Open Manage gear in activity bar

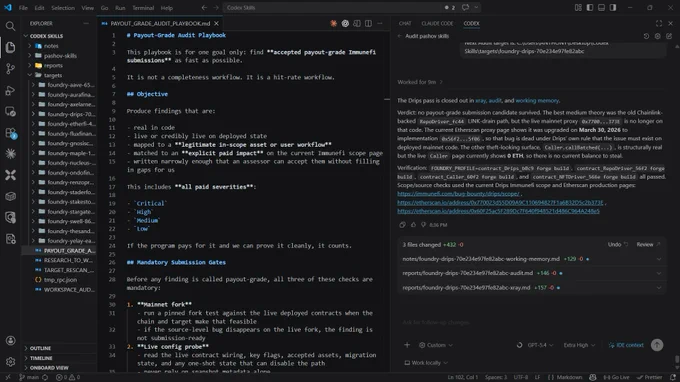point(10,362)
